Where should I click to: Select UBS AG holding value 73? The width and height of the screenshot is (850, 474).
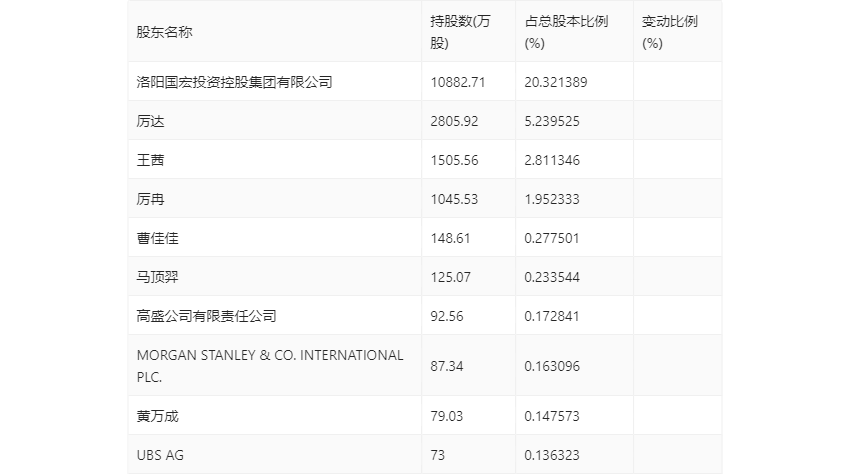click(437, 455)
